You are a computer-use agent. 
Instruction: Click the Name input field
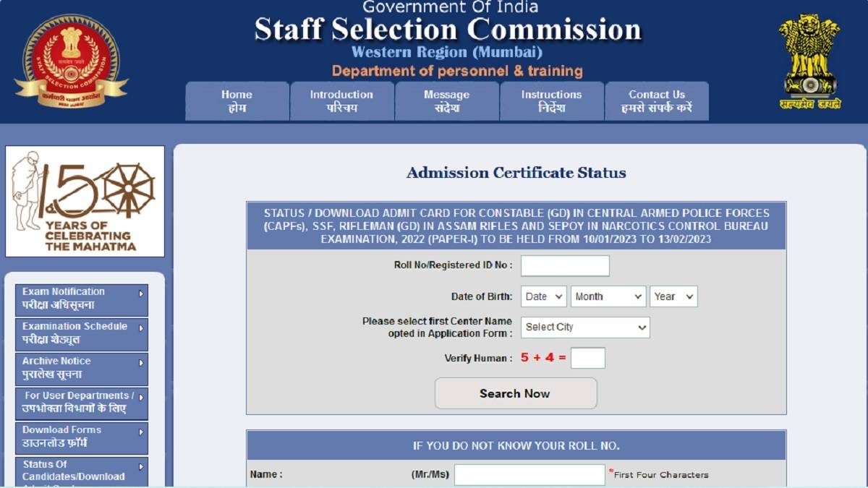(x=532, y=474)
